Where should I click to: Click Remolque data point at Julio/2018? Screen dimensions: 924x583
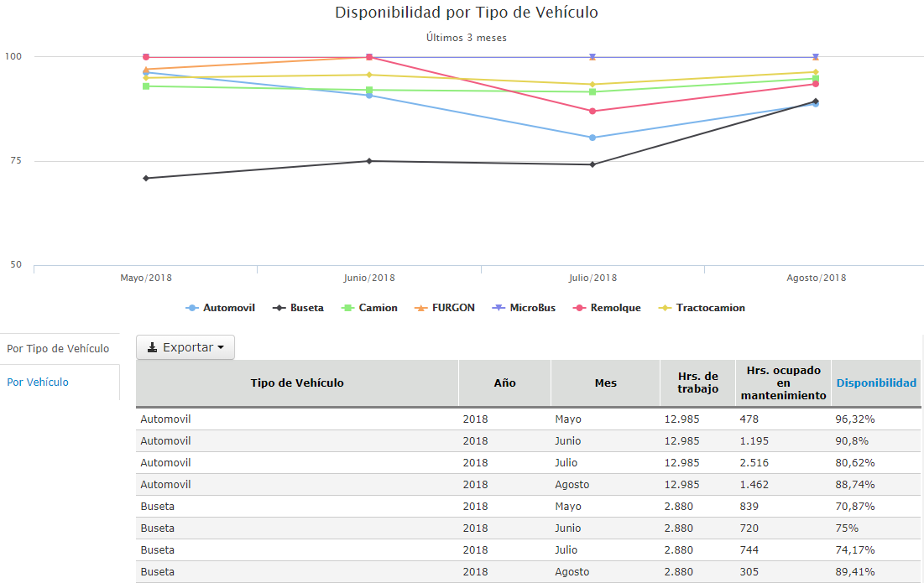pyautogui.click(x=593, y=111)
